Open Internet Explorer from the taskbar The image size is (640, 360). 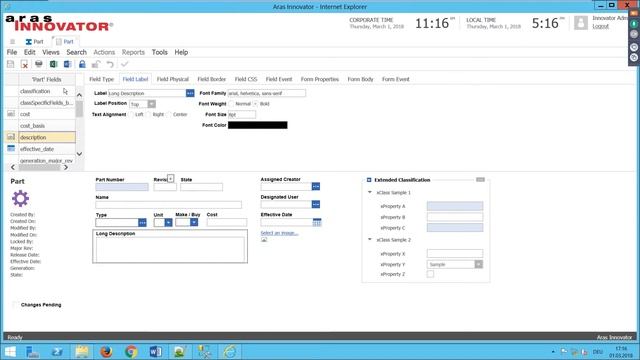tap(229, 351)
